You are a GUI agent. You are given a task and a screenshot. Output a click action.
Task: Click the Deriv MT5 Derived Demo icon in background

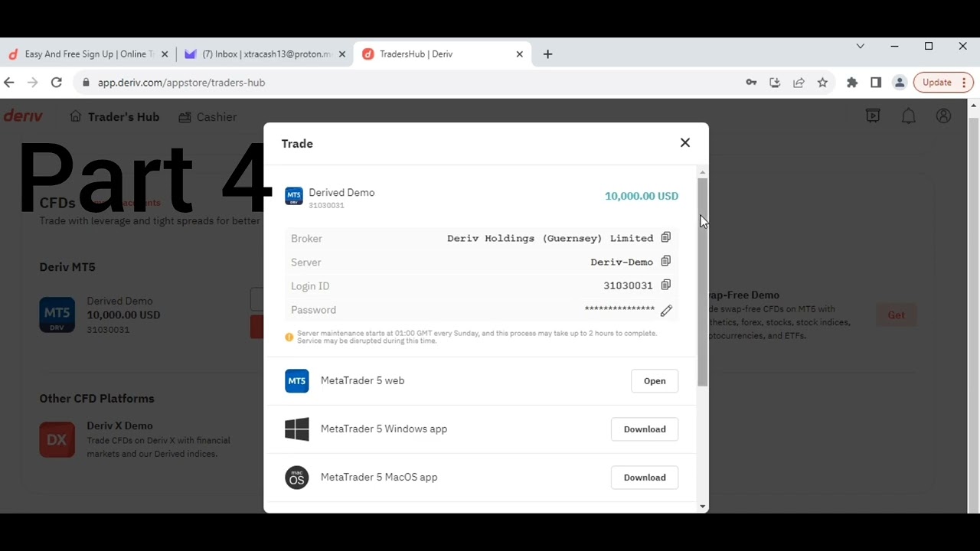tap(57, 315)
